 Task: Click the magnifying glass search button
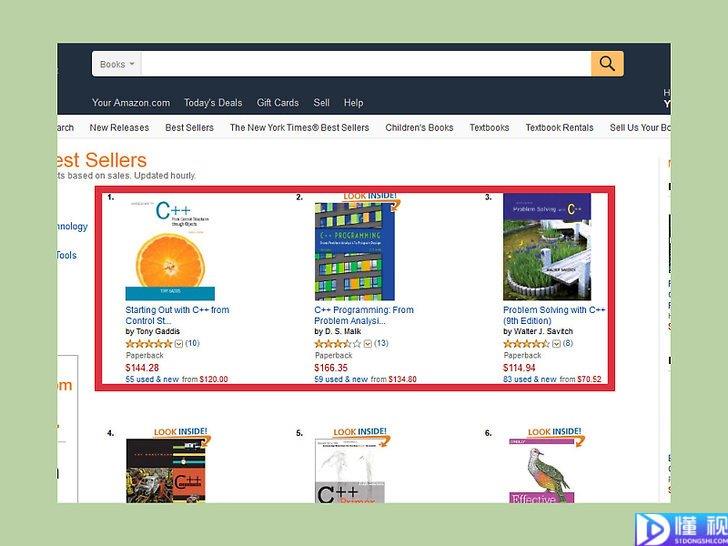coord(607,64)
